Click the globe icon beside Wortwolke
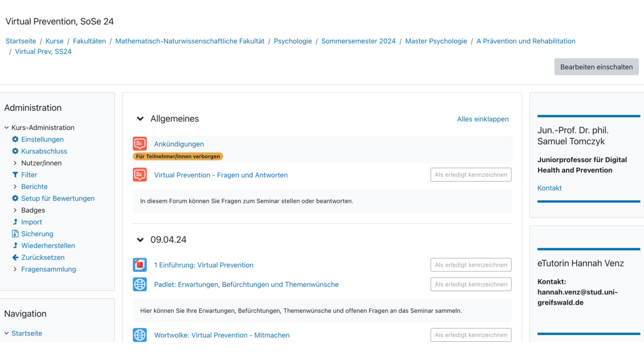 point(140,335)
